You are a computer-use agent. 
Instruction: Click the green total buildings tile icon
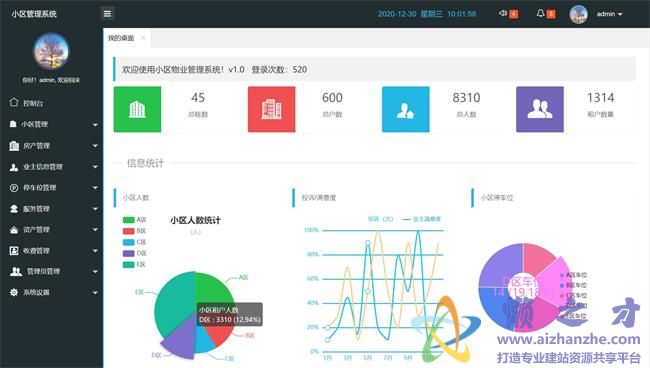tap(137, 109)
